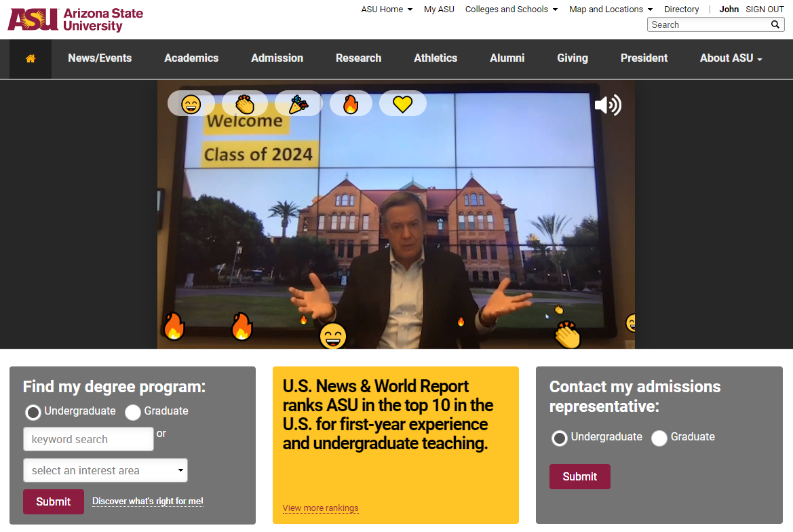This screenshot has width=793, height=532.
Task: Open the Academics menu item
Action: point(191,58)
